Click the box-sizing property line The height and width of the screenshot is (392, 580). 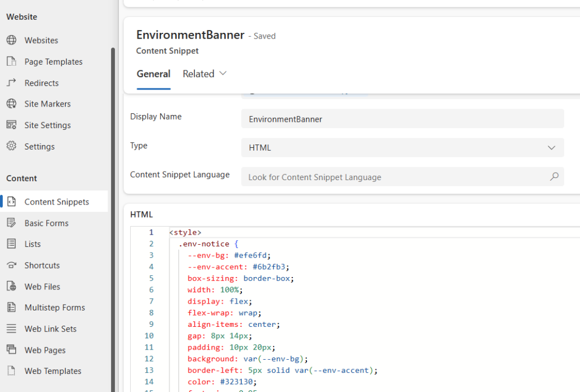[x=240, y=278]
